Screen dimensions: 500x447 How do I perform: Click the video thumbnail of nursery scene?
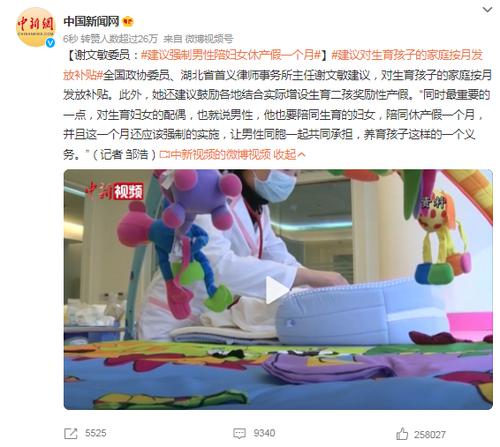point(278,289)
